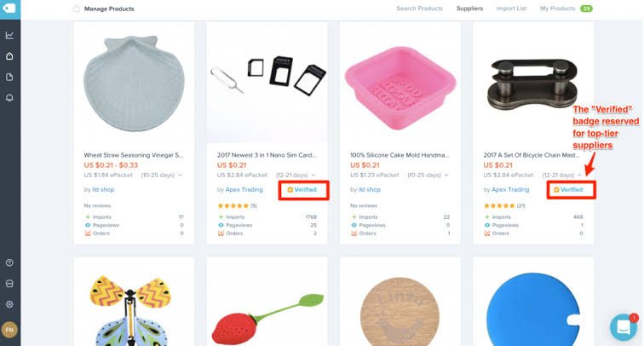Viewport: 644px width, 346px height.
Task: Open the FN user avatar
Action: point(9,329)
